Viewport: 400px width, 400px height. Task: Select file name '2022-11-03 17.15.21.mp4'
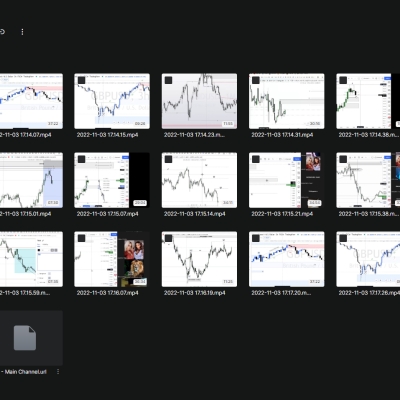point(282,214)
